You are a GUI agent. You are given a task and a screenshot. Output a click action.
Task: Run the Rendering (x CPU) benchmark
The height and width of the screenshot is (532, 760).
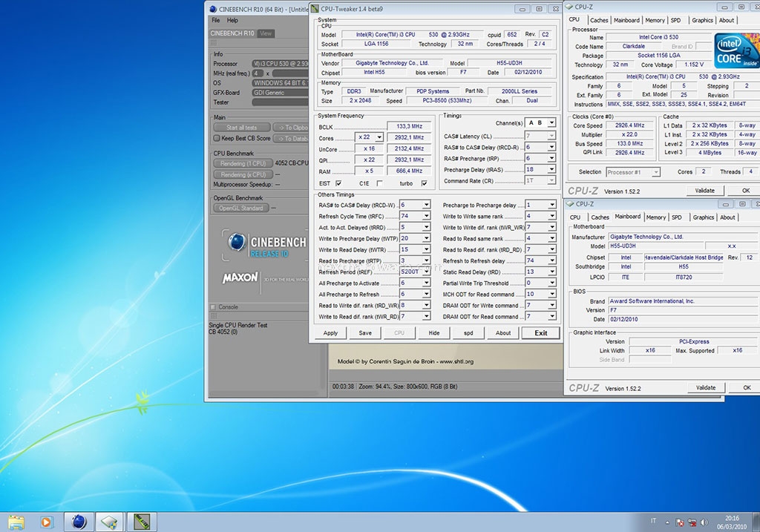tap(243, 175)
